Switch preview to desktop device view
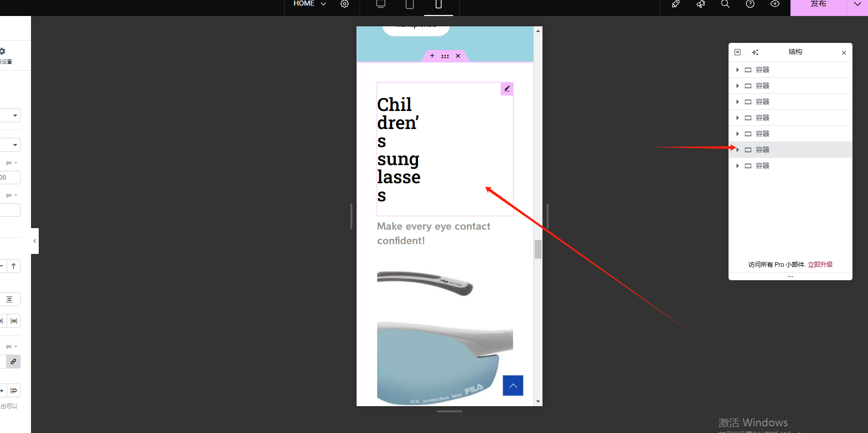 click(x=381, y=4)
